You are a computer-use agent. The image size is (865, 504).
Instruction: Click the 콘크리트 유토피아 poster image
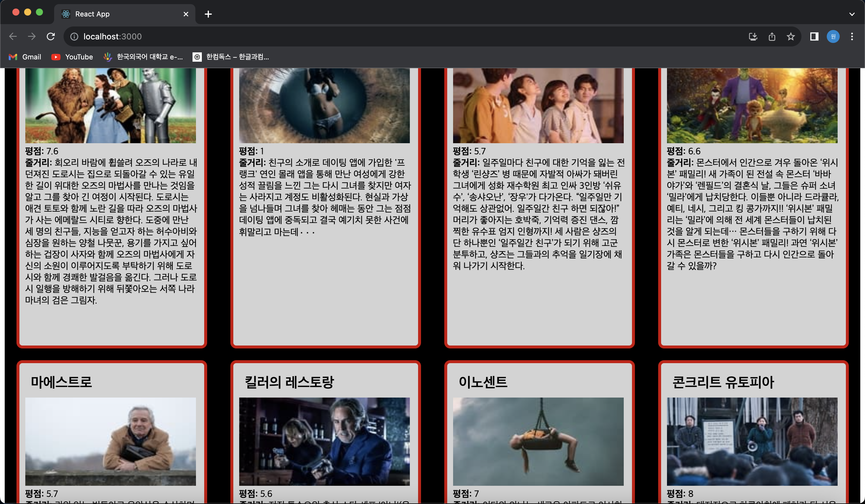point(752,442)
